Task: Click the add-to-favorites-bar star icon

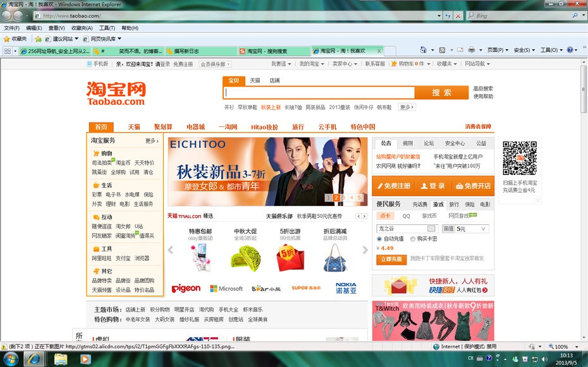Action: (x=38, y=39)
